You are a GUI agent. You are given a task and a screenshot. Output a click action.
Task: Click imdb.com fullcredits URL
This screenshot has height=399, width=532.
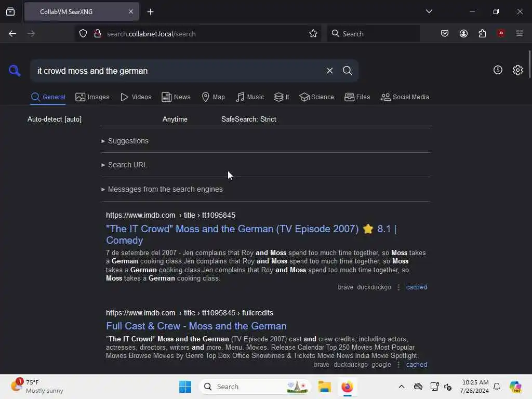(190, 313)
